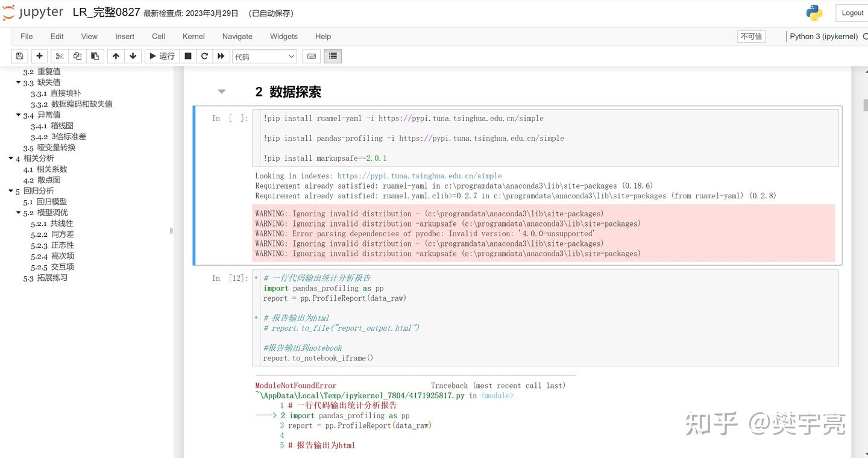This screenshot has width=868, height=458.
Task: Copy the selected cells
Action: 77,55
